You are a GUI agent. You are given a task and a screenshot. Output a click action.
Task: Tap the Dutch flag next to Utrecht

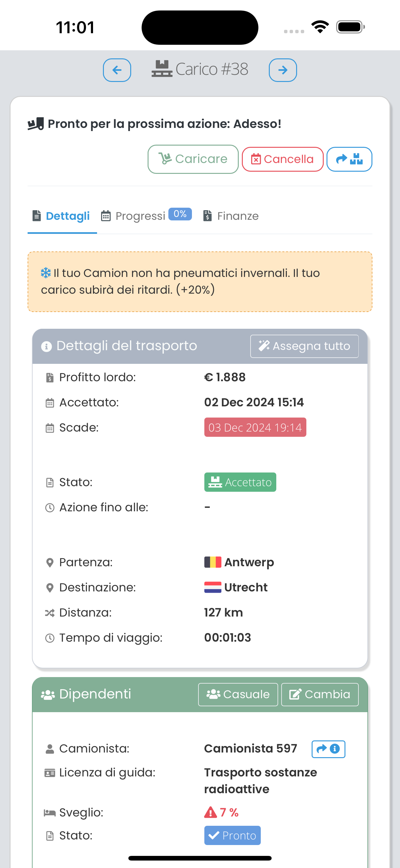point(212,587)
